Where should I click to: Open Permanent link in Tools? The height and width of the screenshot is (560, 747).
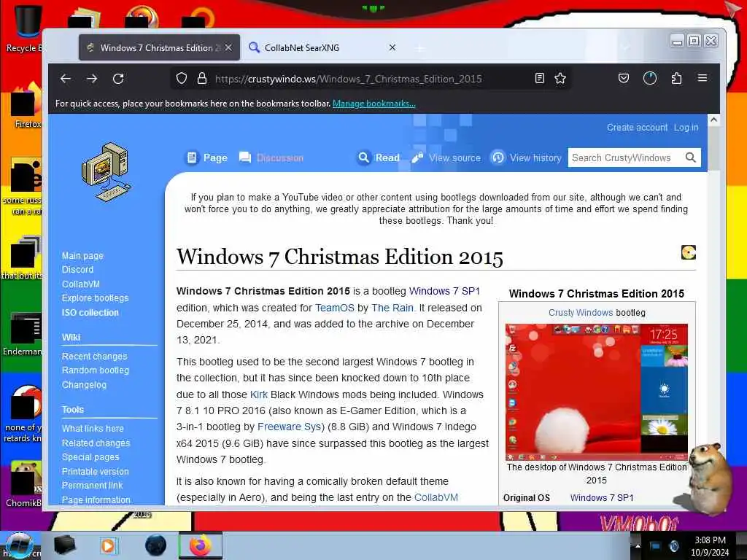[93, 485]
